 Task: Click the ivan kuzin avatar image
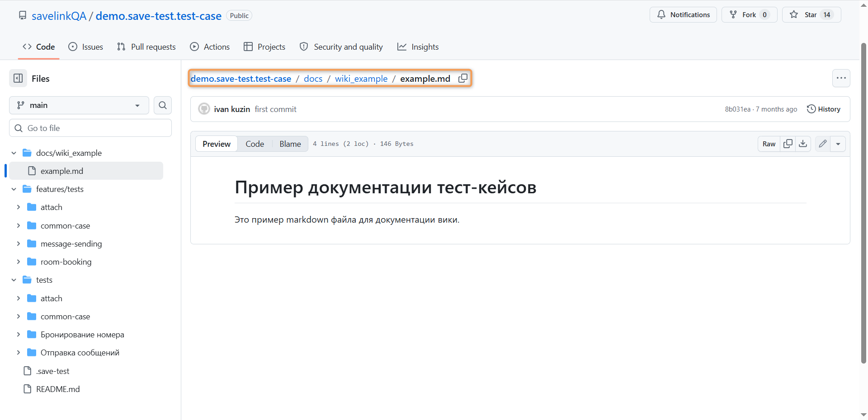(x=204, y=109)
